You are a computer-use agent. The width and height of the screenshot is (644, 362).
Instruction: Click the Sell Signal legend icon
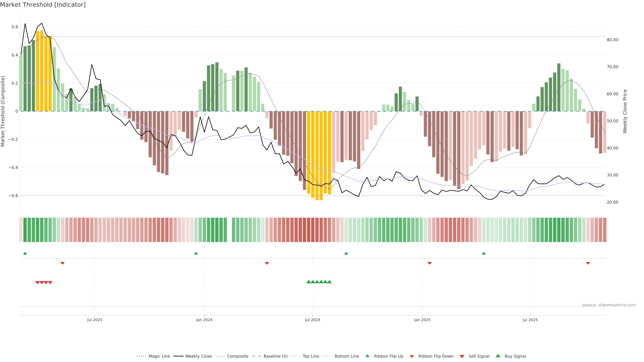click(462, 356)
